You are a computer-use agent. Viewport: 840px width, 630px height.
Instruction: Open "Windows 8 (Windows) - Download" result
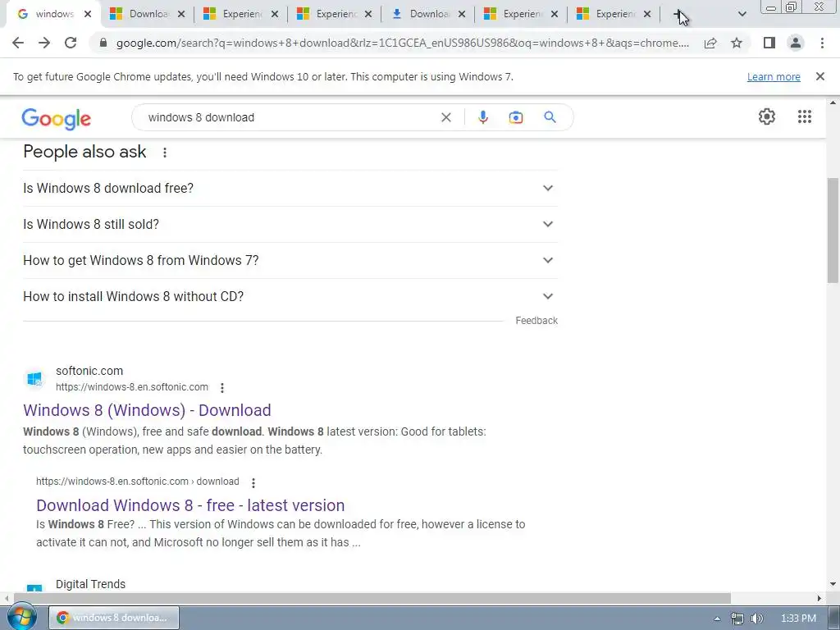coord(147,410)
